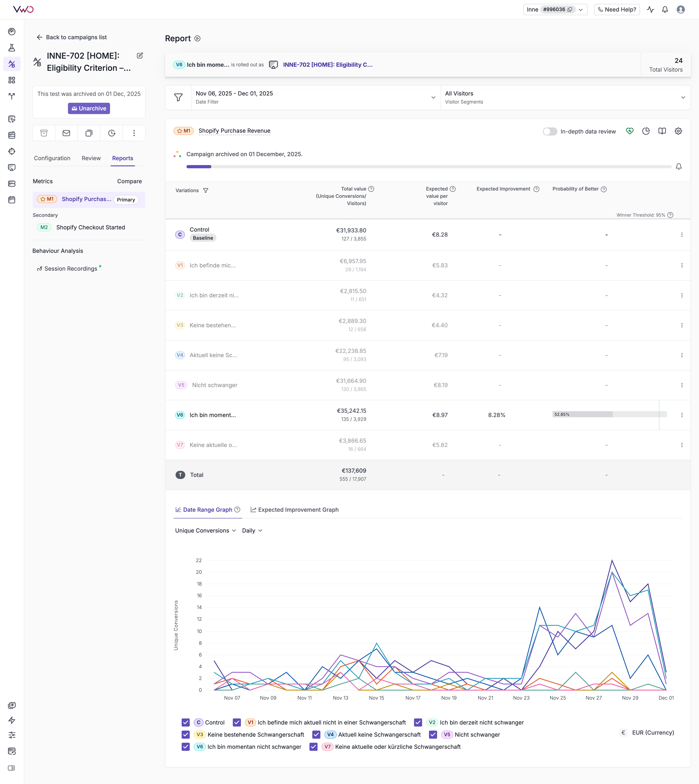699x784 pixels.
Task: Open the Daily interval dropdown
Action: (252, 531)
